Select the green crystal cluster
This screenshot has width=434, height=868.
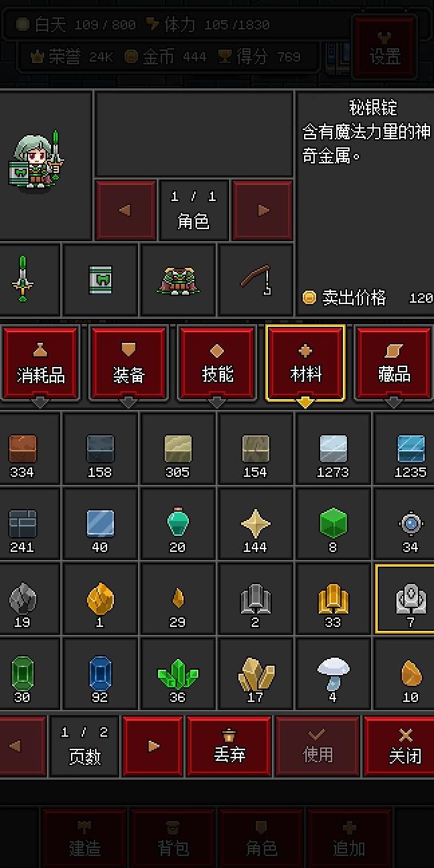coord(177,673)
